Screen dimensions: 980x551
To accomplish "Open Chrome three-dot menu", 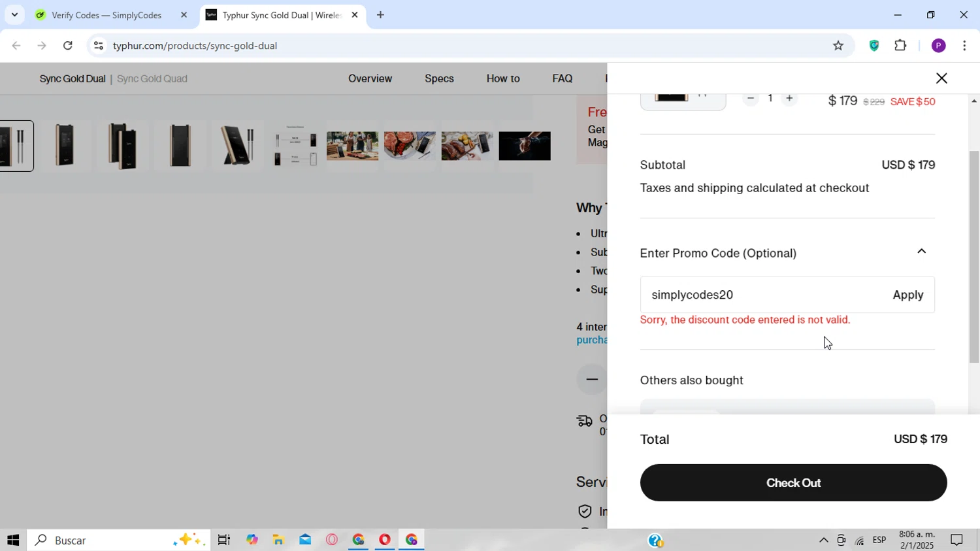I will [964, 46].
